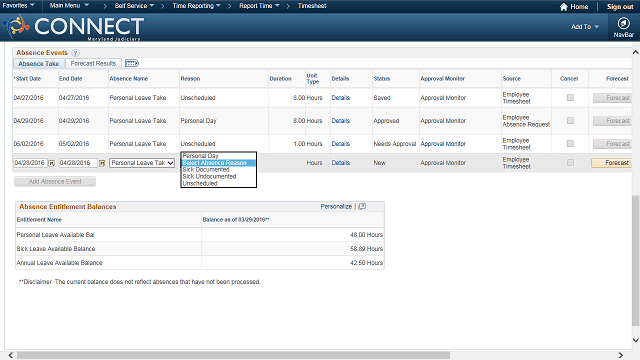Expand the Self Service breadcrumb menu

(134, 6)
